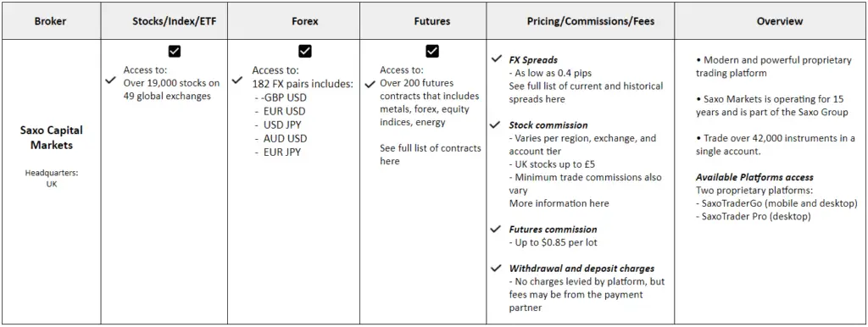Click the Pricing/Commissions/Fees column header
The image size is (868, 327).
pyautogui.click(x=591, y=21)
